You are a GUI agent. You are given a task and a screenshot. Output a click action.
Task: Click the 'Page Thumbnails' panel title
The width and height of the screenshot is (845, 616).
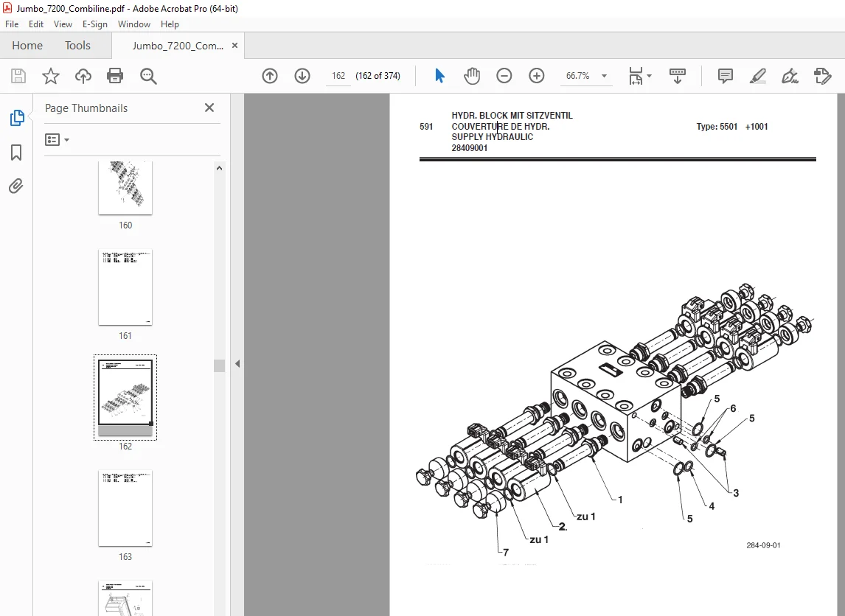pos(86,108)
